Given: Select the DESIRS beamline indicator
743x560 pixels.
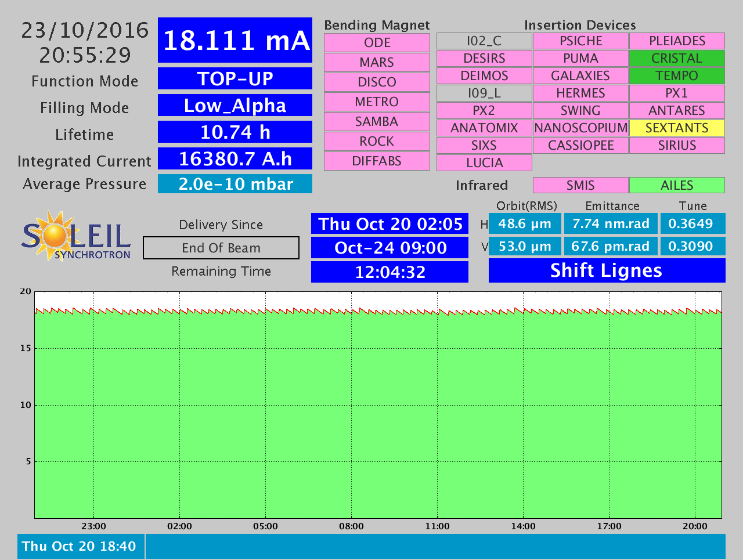Looking at the screenshot, I should coord(484,59).
